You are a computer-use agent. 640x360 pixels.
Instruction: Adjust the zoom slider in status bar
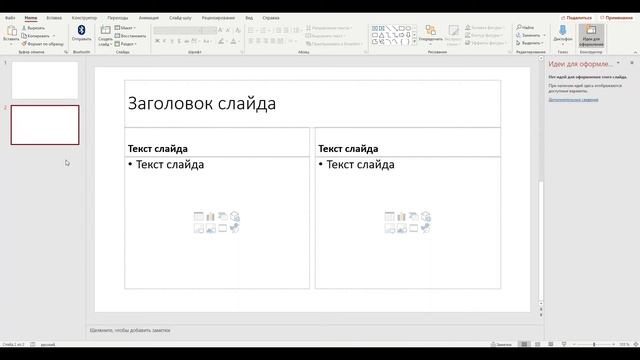(594, 344)
